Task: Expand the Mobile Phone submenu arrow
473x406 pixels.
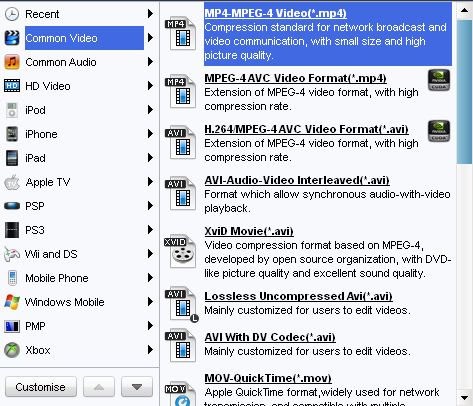Action: pos(150,278)
